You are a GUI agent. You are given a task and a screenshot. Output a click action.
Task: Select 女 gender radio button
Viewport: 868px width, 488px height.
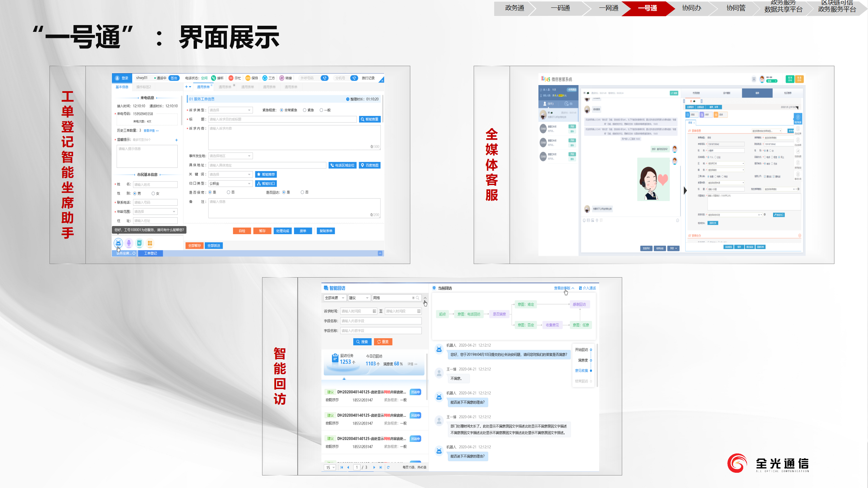153,194
